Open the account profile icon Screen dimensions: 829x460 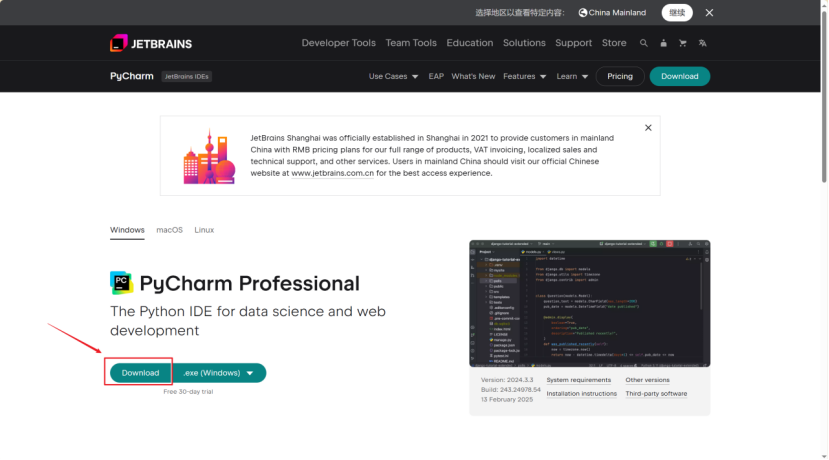coord(663,43)
